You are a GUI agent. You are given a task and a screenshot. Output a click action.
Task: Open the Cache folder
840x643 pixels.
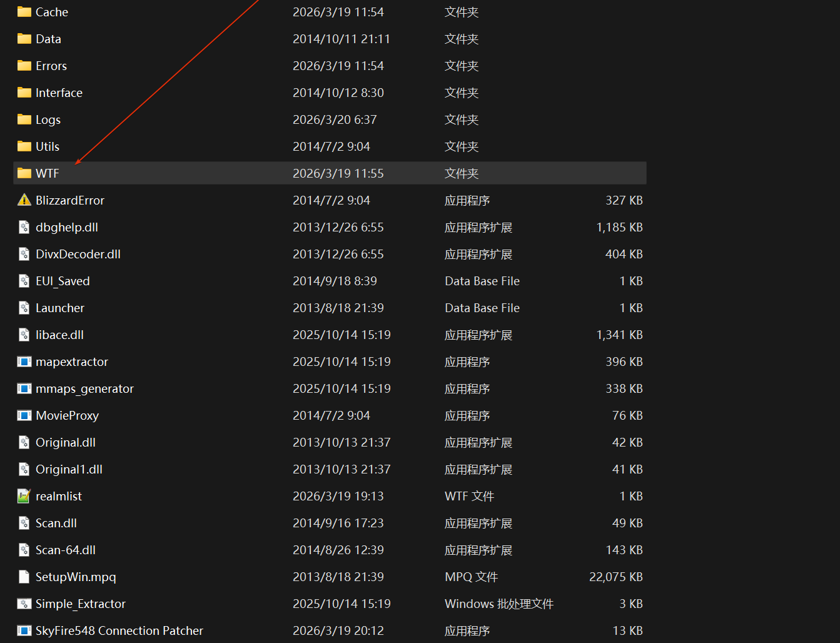51,12
